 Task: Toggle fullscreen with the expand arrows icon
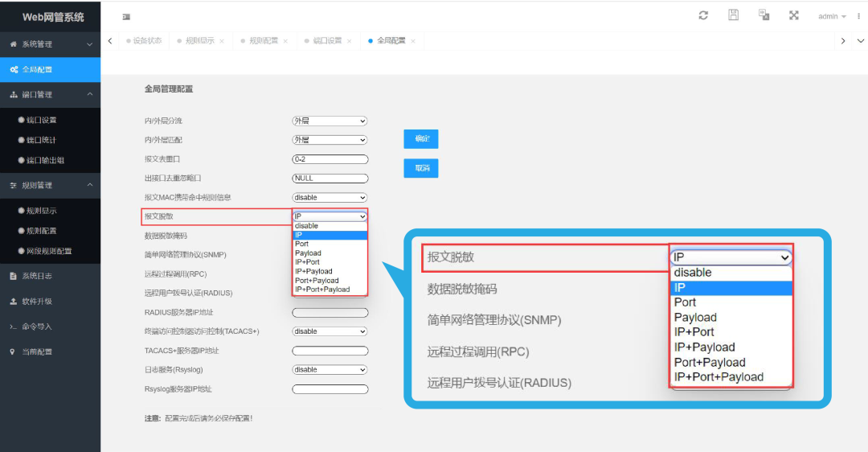point(794,15)
